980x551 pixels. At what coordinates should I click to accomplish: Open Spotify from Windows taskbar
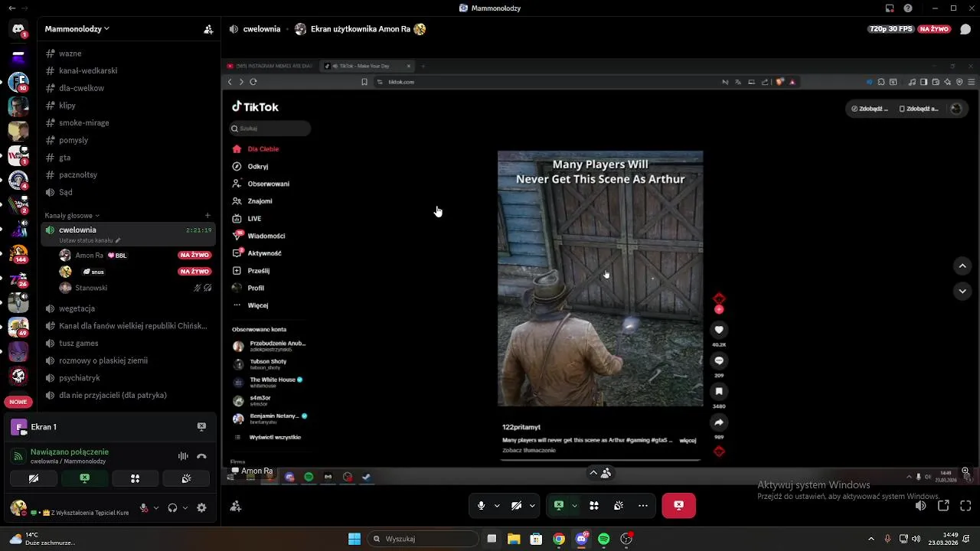603,539
